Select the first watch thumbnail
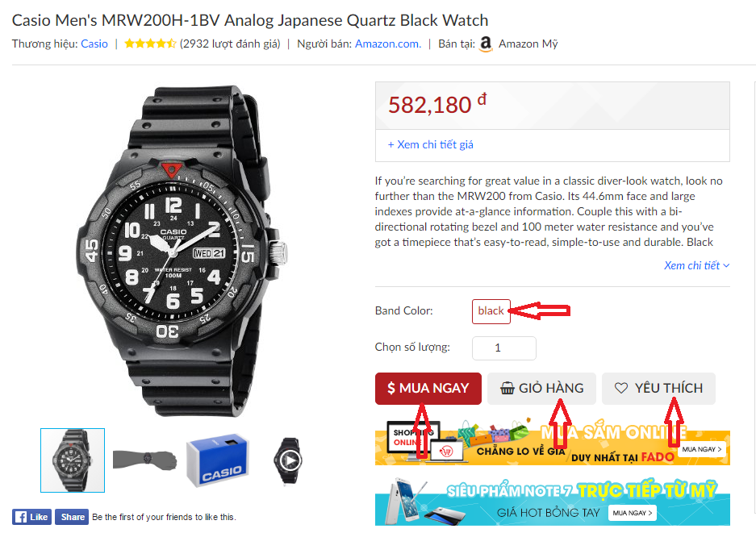756x533 pixels. [73, 460]
